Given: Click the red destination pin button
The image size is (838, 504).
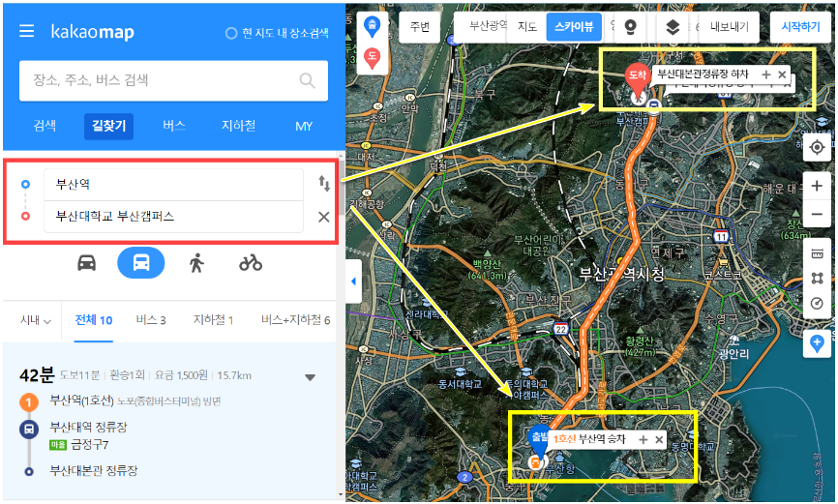Looking at the screenshot, I should (x=372, y=58).
